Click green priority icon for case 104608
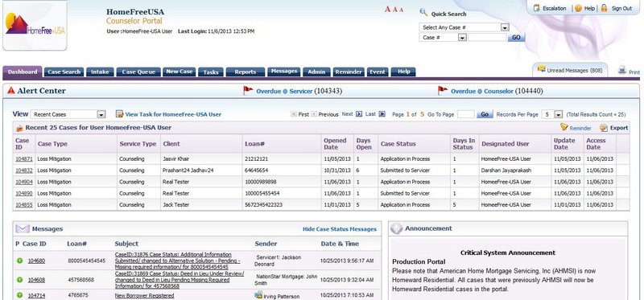The height and width of the screenshot is (300, 644). click(x=19, y=279)
